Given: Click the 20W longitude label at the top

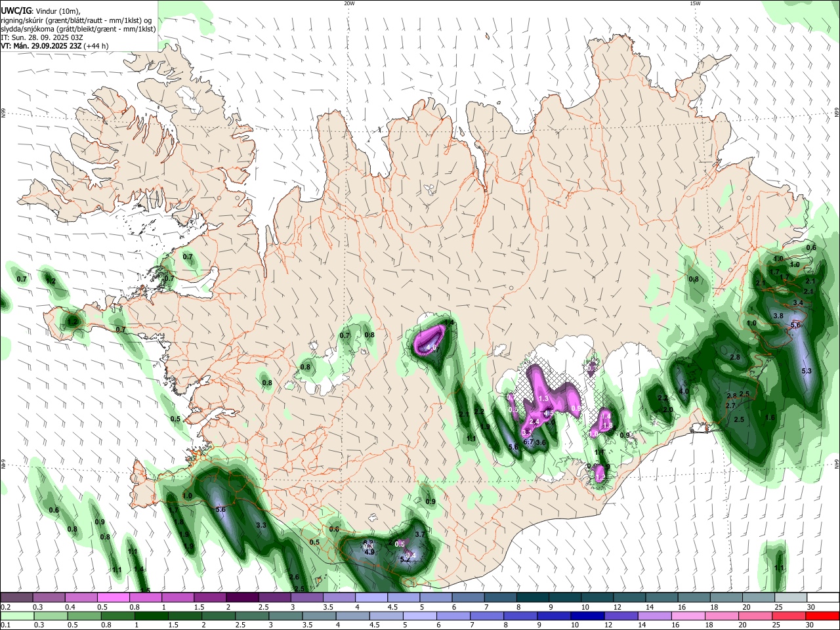Looking at the screenshot, I should click(349, 3).
